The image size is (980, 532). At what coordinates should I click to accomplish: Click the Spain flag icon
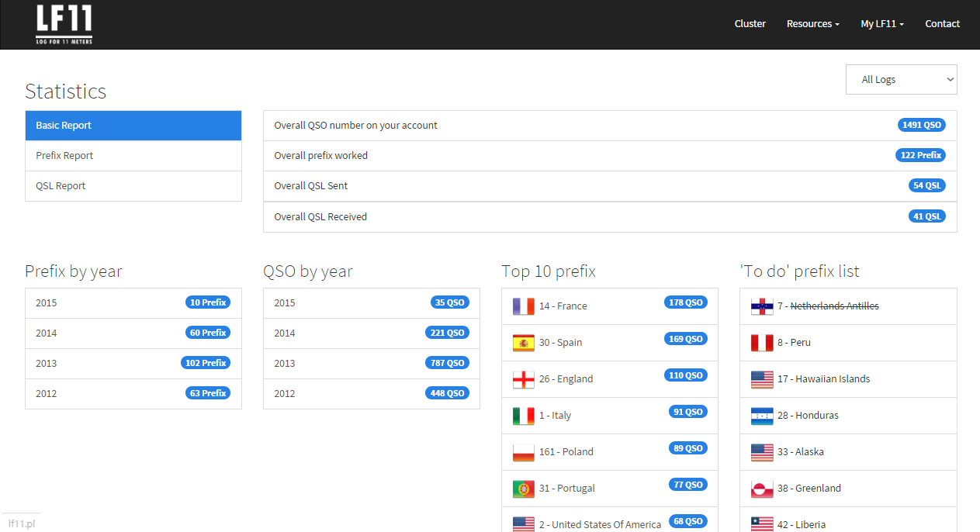pyautogui.click(x=523, y=343)
